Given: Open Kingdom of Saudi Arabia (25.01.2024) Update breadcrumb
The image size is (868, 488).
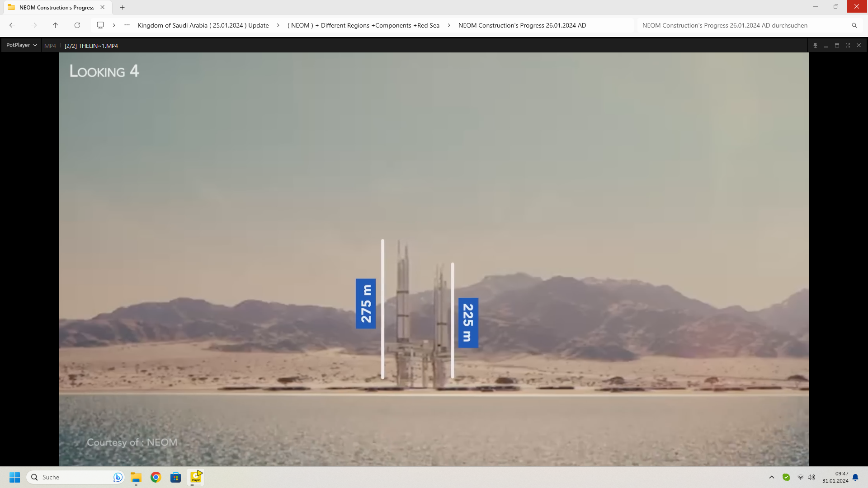Looking at the screenshot, I should (203, 25).
